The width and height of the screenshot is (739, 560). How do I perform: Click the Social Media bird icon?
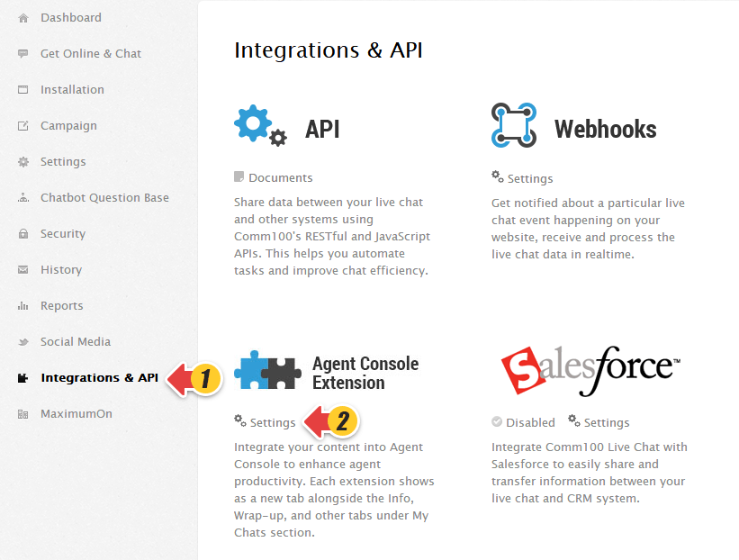pyautogui.click(x=23, y=342)
